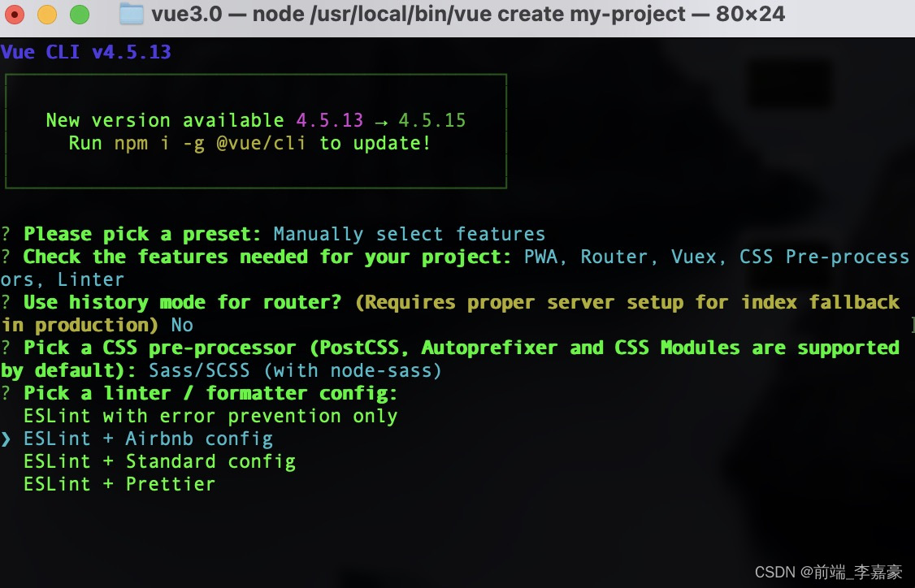915x588 pixels.
Task: Click the old version number '4.5.13' in the update box
Action: pyautogui.click(x=330, y=120)
